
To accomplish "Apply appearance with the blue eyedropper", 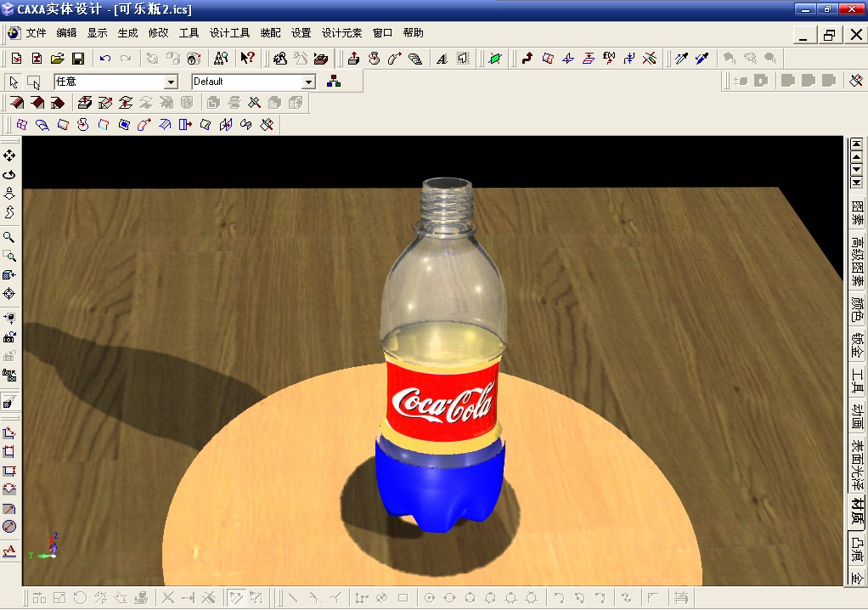I will tap(702, 58).
